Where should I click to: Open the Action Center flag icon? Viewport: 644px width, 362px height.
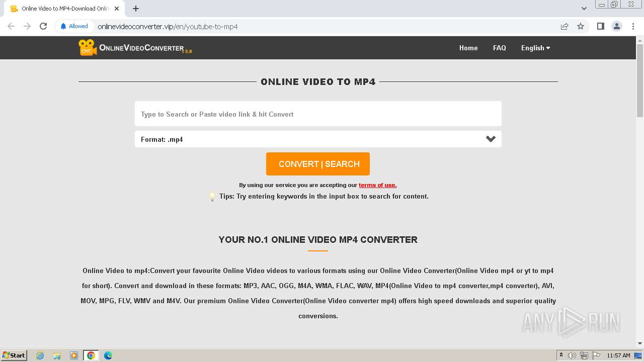(x=596, y=355)
